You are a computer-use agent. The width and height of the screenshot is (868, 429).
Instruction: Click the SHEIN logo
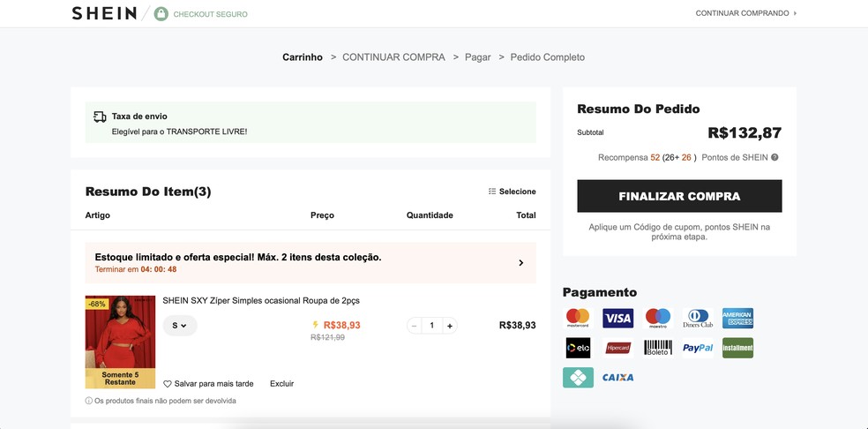pyautogui.click(x=104, y=13)
